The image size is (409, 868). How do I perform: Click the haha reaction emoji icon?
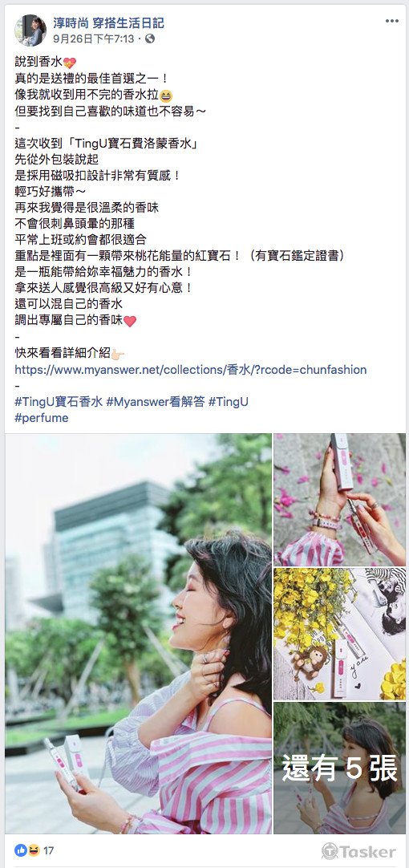point(33,850)
